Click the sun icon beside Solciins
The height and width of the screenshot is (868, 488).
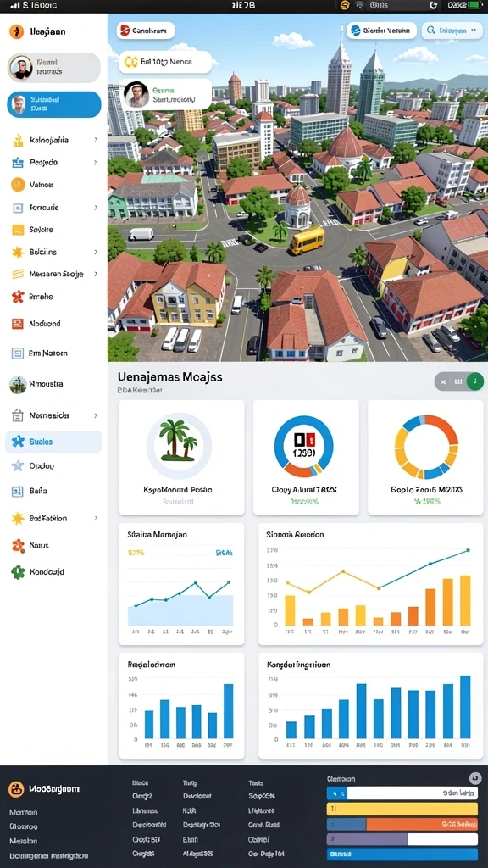pos(18,252)
